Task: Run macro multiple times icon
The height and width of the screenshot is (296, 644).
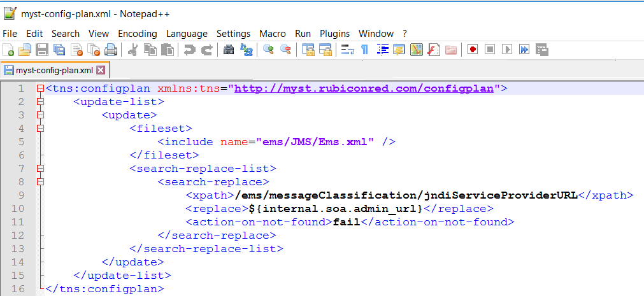Action: [x=524, y=50]
